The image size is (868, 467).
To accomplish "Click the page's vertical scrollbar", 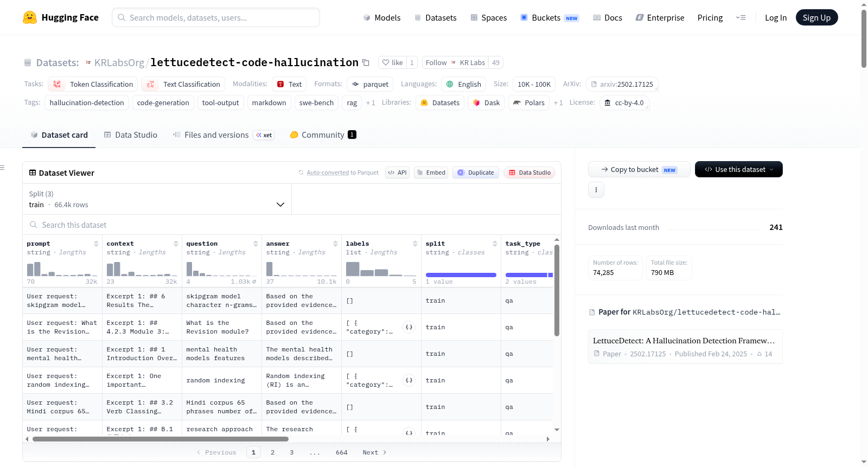I will pos(864,38).
